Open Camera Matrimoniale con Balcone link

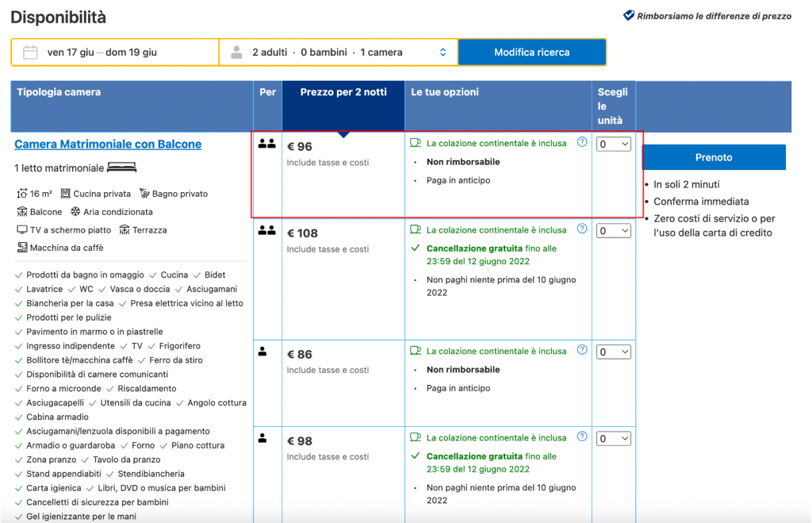[x=108, y=144]
